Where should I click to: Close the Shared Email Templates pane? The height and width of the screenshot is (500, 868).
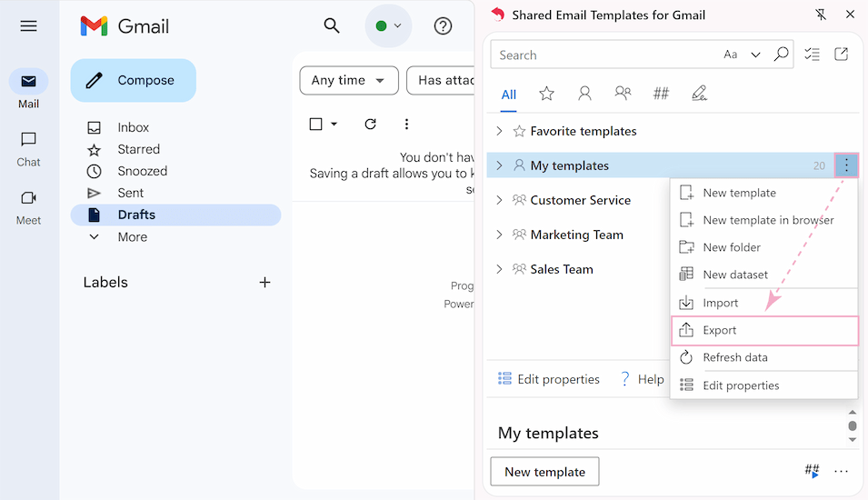pyautogui.click(x=851, y=15)
